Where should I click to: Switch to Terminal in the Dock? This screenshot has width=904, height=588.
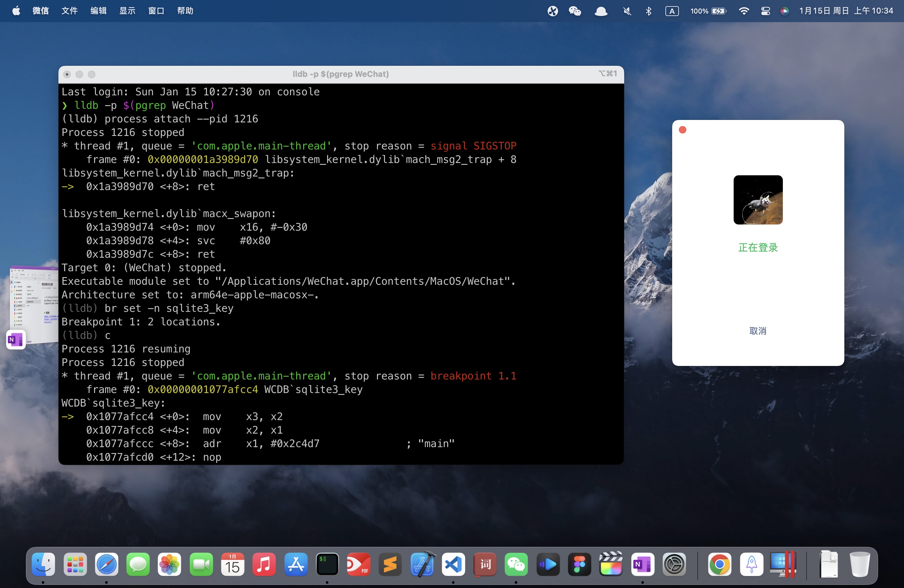(327, 564)
